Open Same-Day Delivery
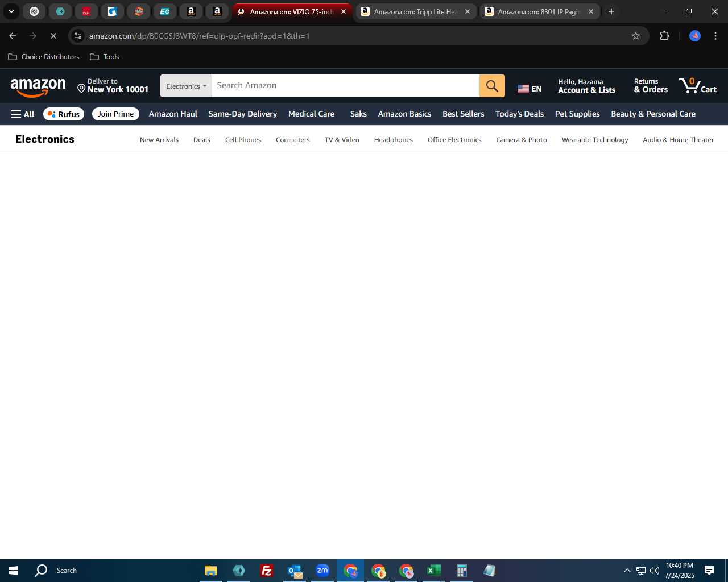This screenshot has width=728, height=582. 243,114
